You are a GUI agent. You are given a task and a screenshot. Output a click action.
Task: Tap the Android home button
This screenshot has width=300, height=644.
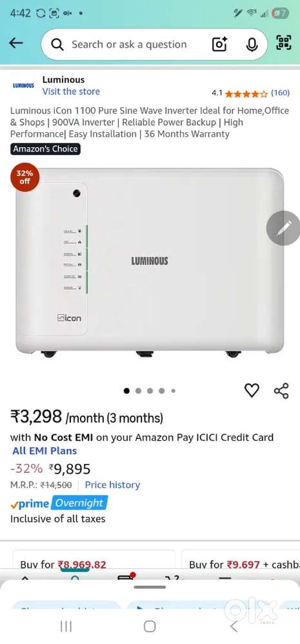pos(150,627)
